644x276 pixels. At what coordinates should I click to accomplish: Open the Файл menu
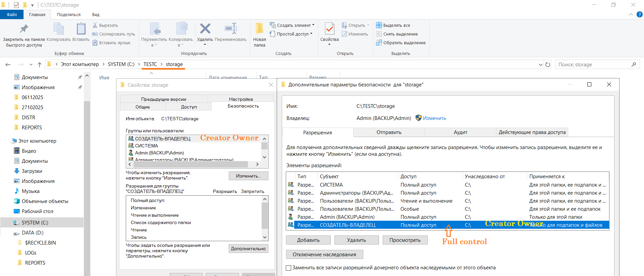[12, 14]
